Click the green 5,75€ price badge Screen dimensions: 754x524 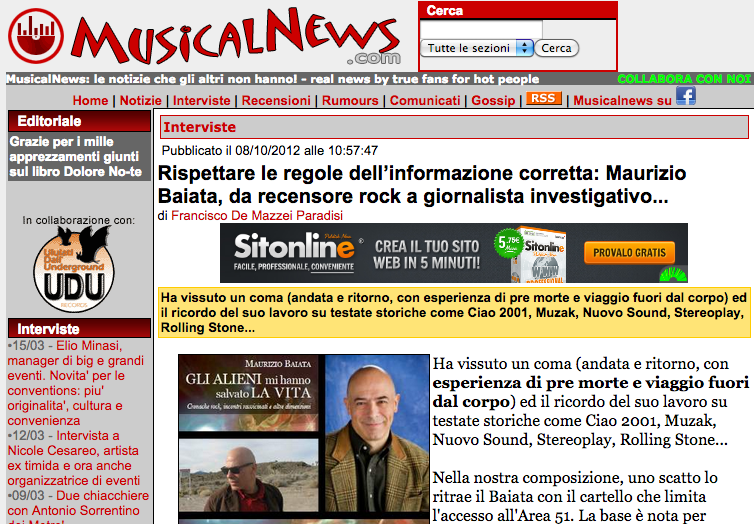(x=509, y=243)
